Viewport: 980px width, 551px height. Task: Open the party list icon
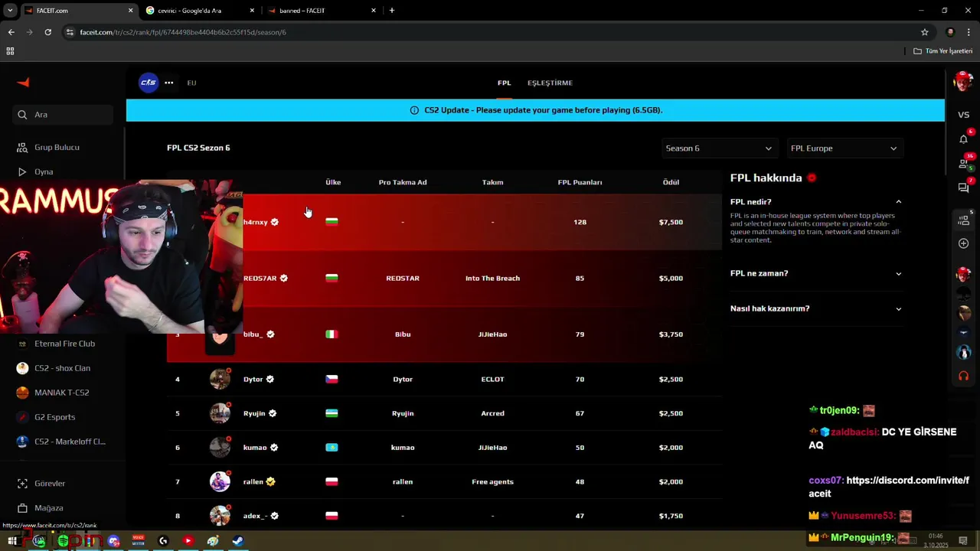pyautogui.click(x=963, y=220)
